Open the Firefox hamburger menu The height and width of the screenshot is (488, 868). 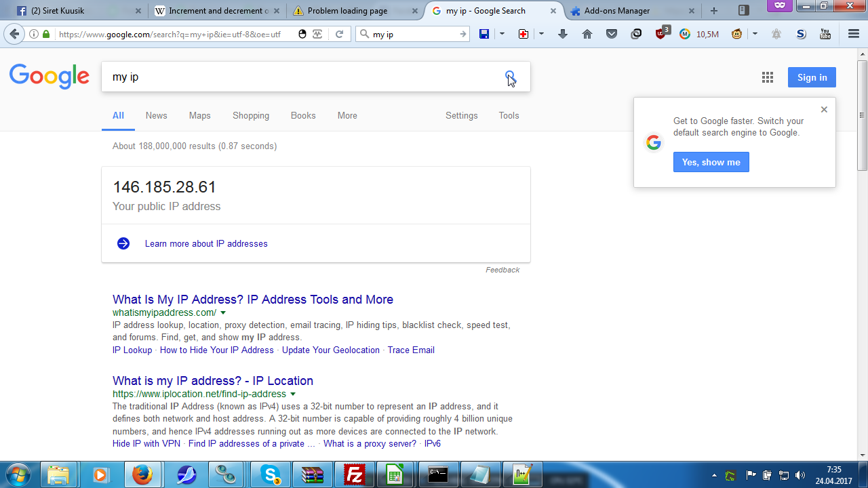[x=854, y=34]
